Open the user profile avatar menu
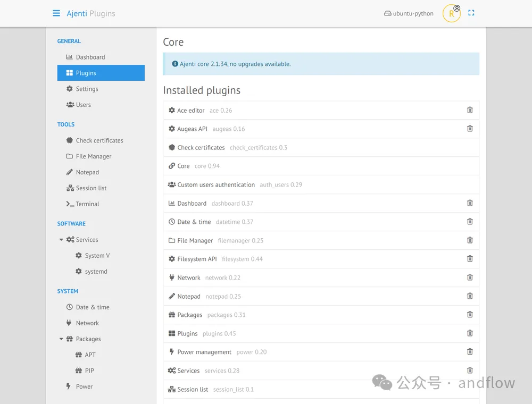Viewport: 532px width, 404px height. (x=451, y=14)
